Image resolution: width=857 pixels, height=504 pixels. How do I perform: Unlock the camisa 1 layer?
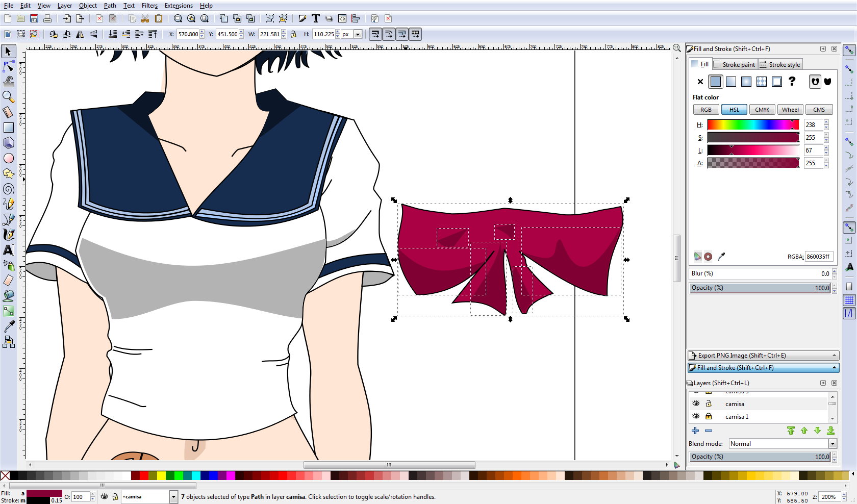click(709, 416)
